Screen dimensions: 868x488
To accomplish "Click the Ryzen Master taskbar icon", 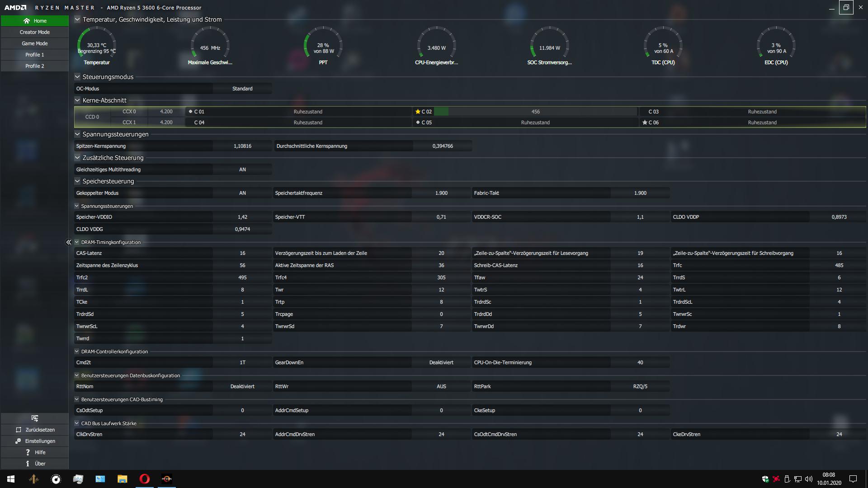I will [167, 479].
